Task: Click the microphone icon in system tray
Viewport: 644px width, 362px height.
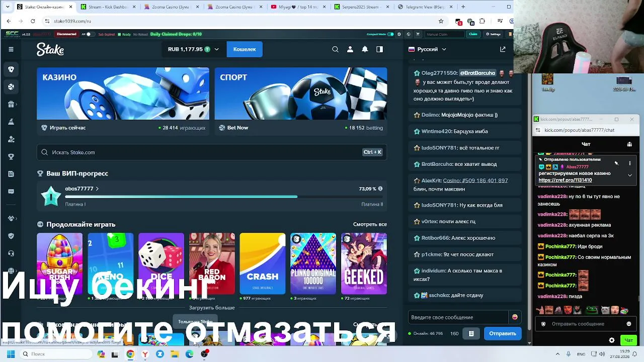Action: pos(568,354)
